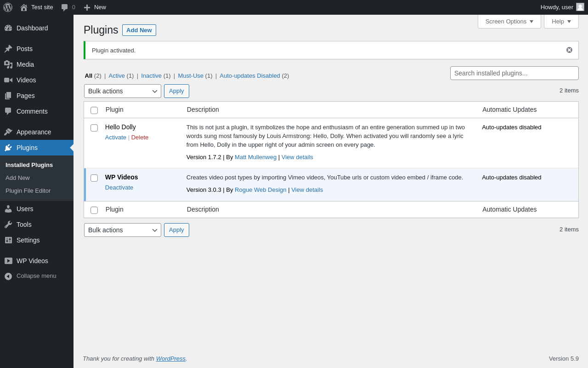Check the select-all checkbox in table footer
588x368 pixels.
pyautogui.click(x=94, y=210)
